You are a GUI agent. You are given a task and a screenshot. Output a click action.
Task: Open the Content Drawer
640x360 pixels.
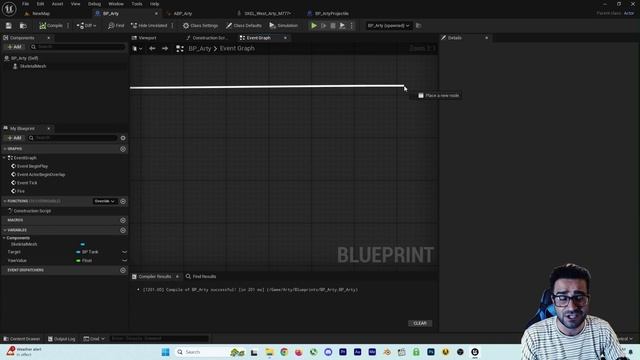click(22, 339)
